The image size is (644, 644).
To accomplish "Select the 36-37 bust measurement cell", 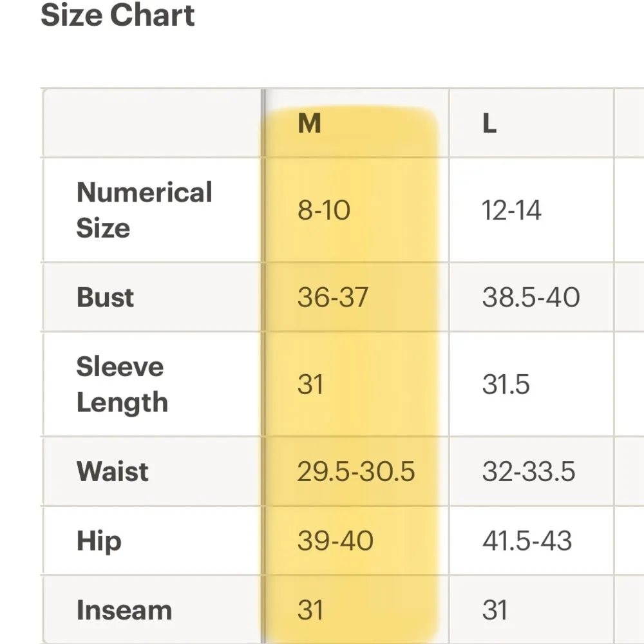I will pos(332,298).
